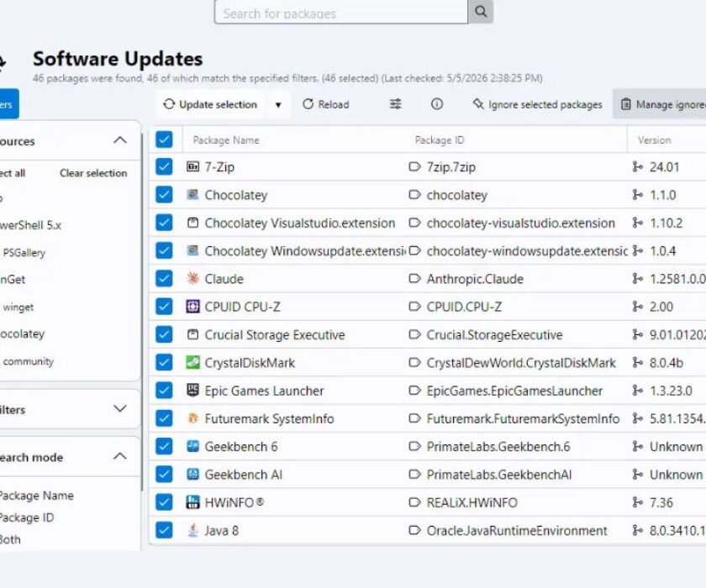The height and width of the screenshot is (588, 706).
Task: Click the Chocolatey Visualstudio.extension package icon
Action: point(192,223)
